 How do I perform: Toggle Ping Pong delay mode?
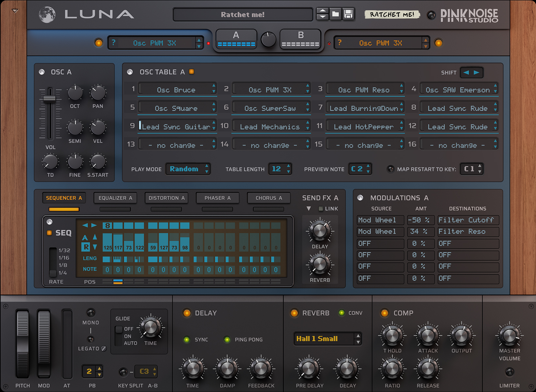227,340
